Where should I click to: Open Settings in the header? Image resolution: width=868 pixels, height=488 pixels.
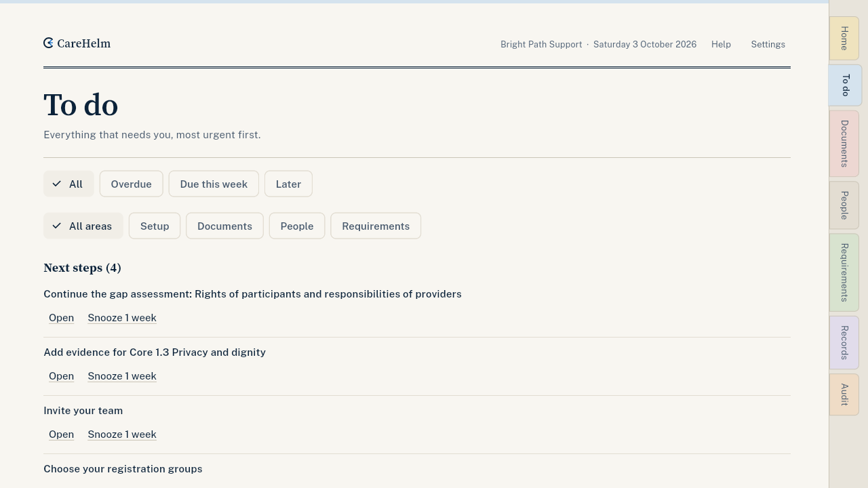[768, 44]
